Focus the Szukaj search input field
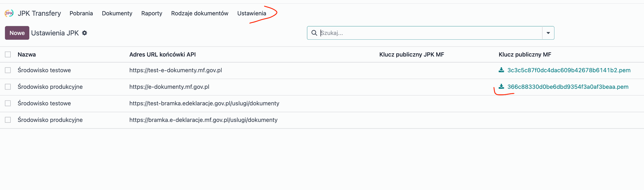 430,33
